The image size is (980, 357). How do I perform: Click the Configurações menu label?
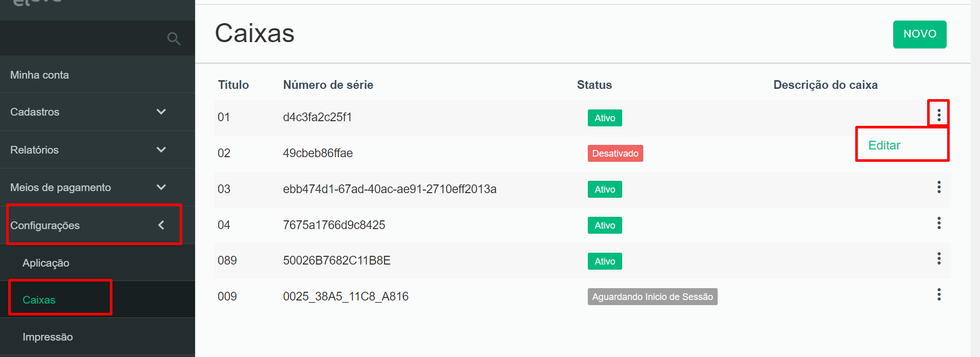(45, 226)
